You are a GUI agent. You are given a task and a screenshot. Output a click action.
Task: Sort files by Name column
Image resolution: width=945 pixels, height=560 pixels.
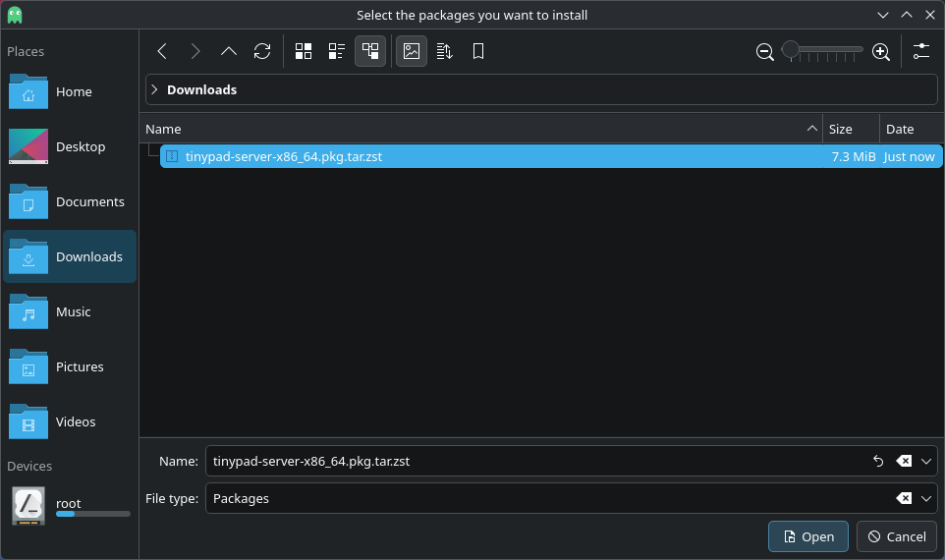tap(483, 129)
